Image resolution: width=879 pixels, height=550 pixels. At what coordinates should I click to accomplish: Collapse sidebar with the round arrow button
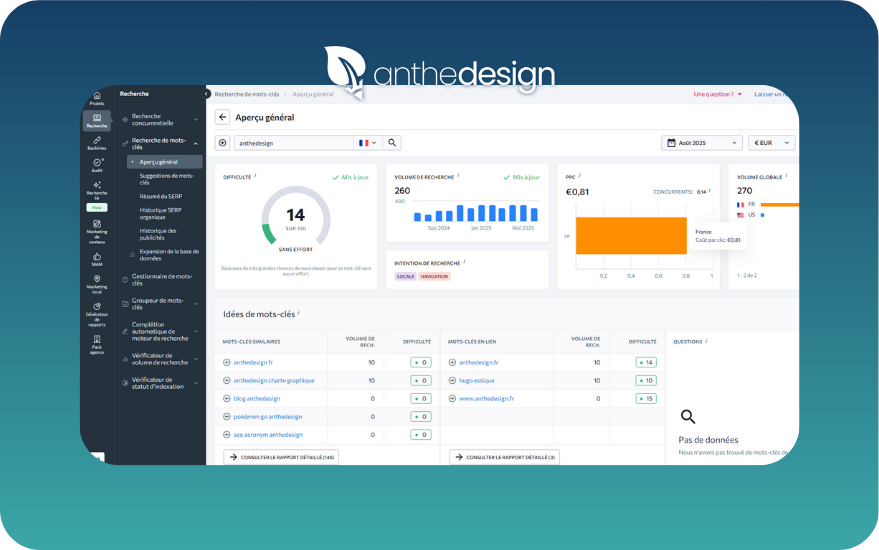click(x=206, y=94)
